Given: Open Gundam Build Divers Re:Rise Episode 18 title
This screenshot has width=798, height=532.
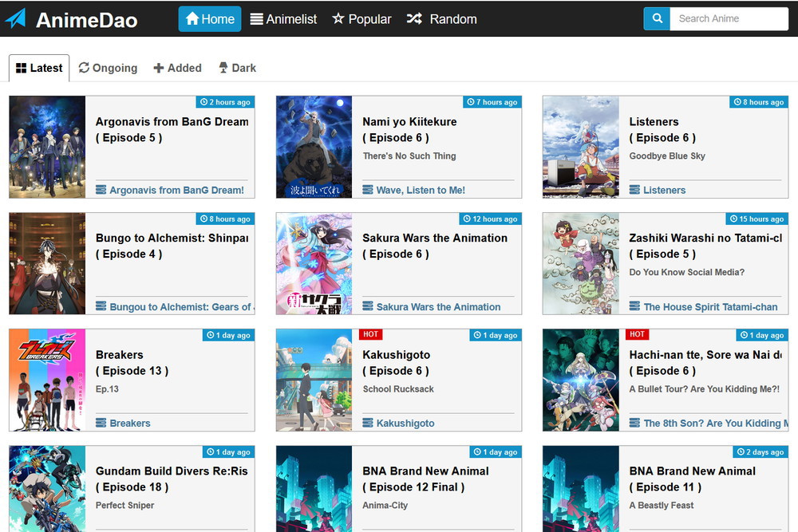Looking at the screenshot, I should click(x=172, y=479).
